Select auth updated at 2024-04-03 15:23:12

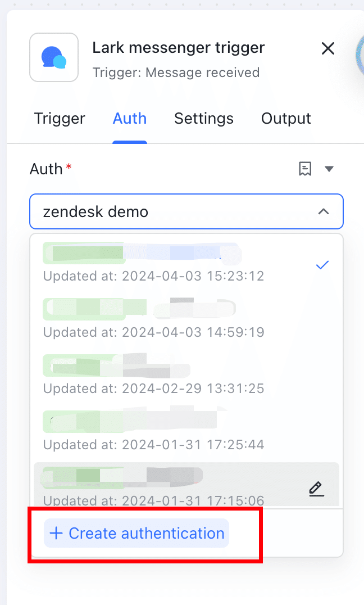coord(153,263)
